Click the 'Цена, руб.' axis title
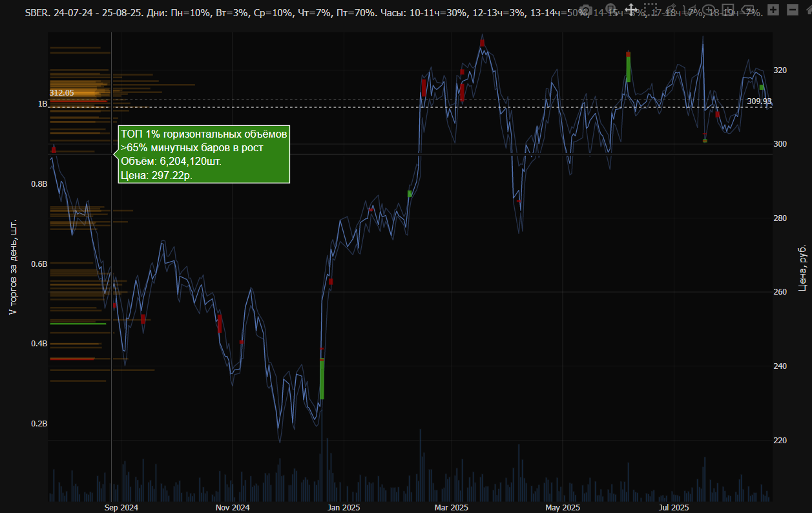Screen dimensions: 812x513 (802, 267)
